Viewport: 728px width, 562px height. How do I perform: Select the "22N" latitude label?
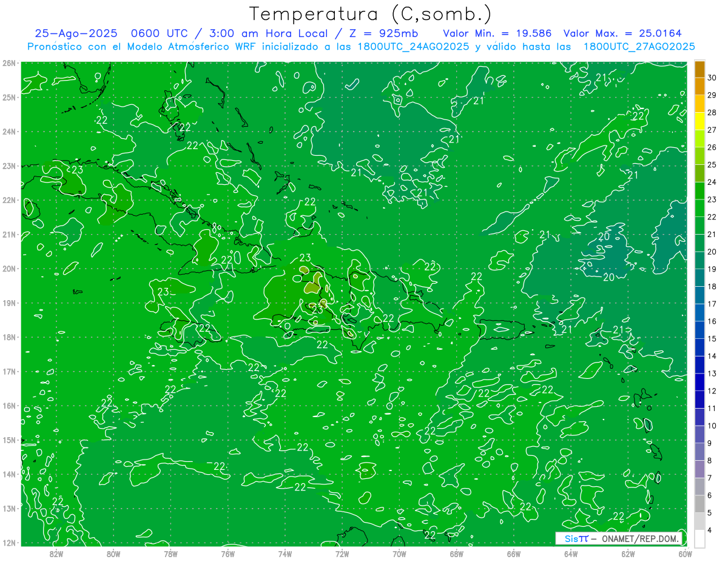[9, 200]
